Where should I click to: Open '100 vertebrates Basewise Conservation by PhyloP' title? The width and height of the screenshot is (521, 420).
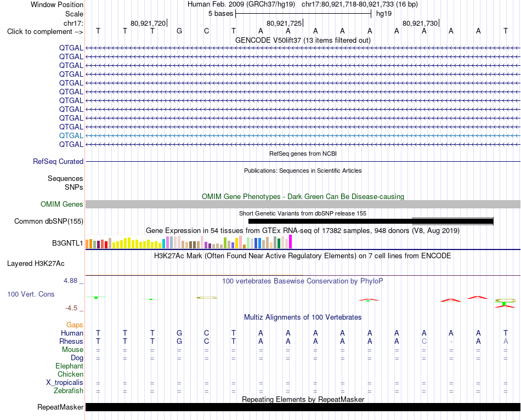303,281
